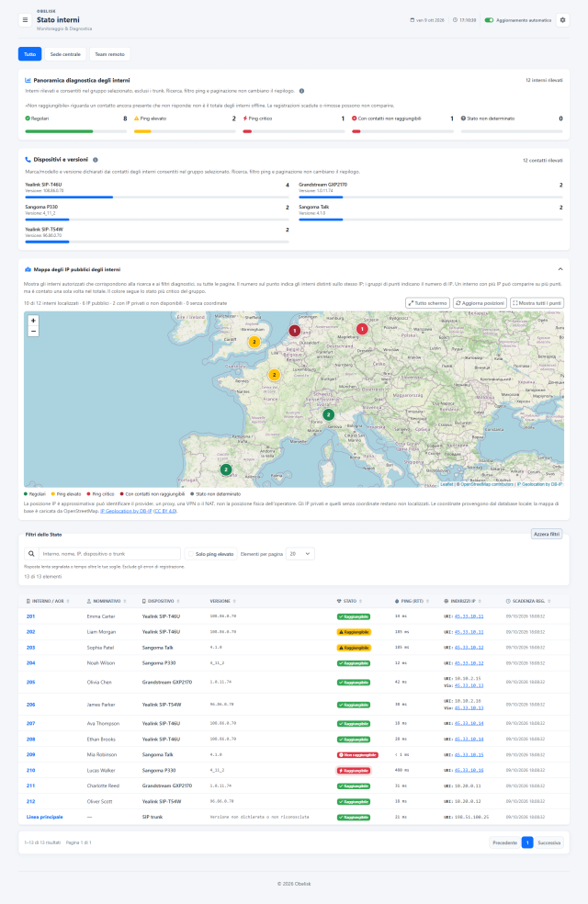588x904 pixels.
Task: Select the Tutto group tab
Action: coord(30,54)
